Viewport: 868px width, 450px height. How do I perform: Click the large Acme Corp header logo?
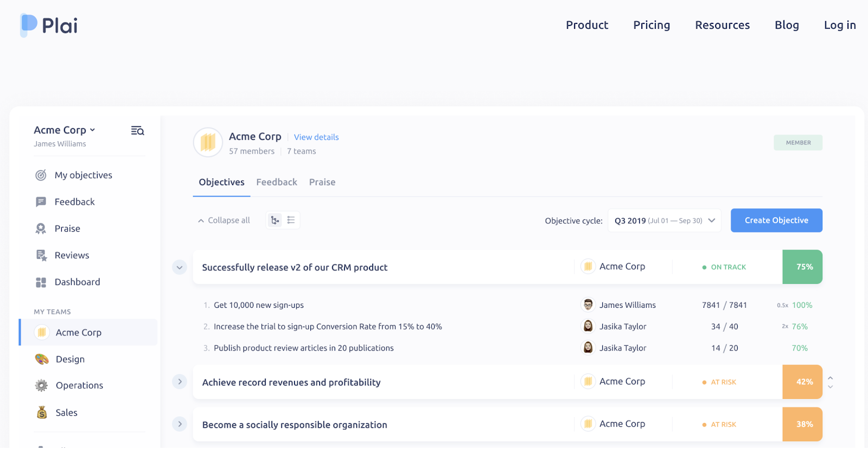208,143
